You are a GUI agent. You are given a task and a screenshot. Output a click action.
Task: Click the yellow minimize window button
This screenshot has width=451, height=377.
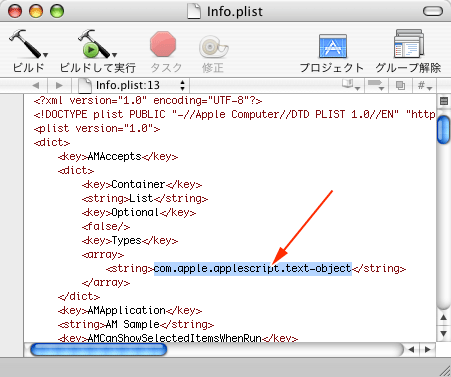point(36,11)
